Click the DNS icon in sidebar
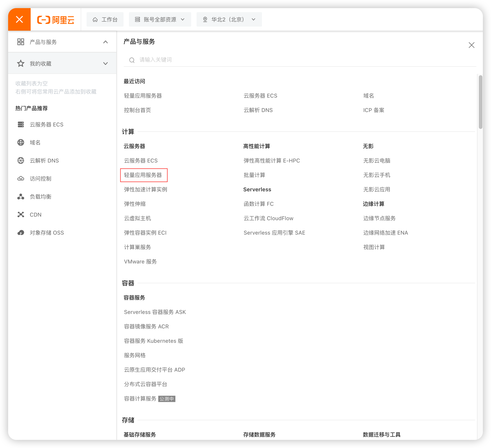Screen dimensions: 491x448 21,160
